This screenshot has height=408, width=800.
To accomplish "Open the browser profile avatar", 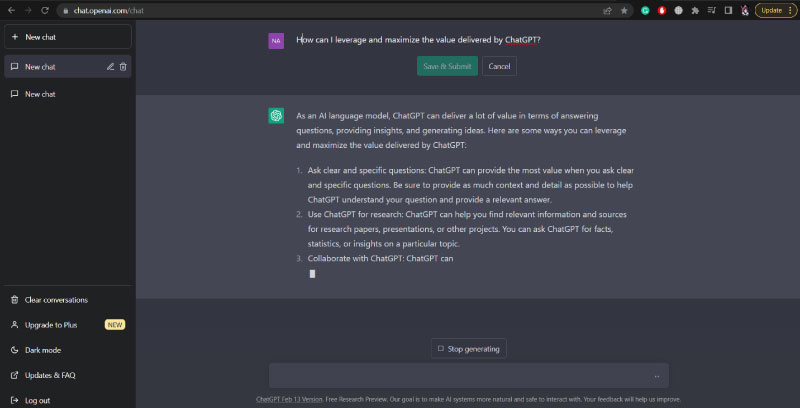I will click(x=744, y=11).
